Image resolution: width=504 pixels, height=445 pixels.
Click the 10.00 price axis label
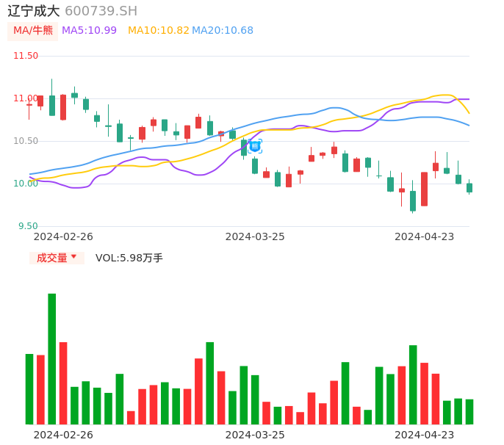(x=26, y=184)
